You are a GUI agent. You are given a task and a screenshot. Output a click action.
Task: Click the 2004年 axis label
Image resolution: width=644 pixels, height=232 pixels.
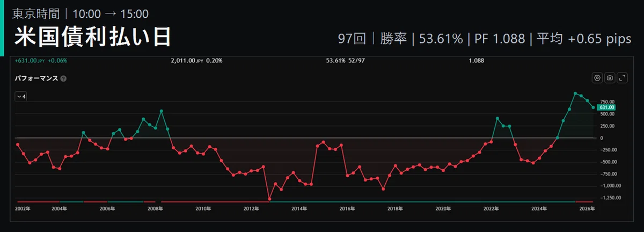(x=59, y=208)
